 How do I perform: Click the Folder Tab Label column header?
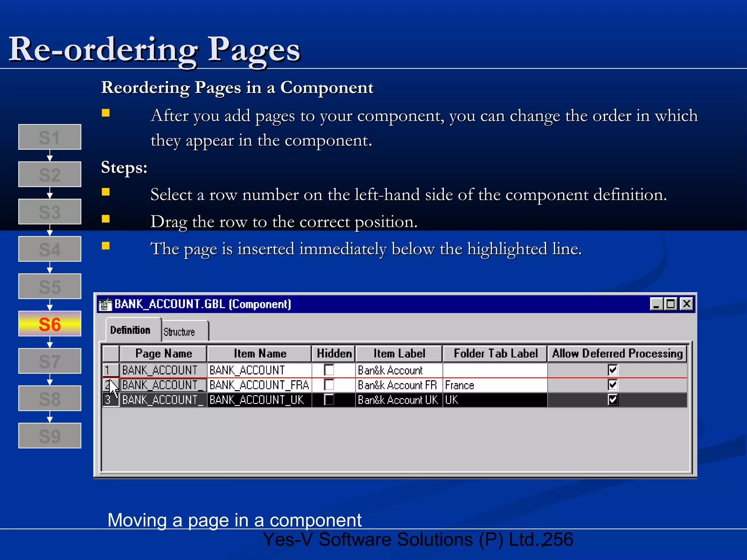click(x=495, y=353)
